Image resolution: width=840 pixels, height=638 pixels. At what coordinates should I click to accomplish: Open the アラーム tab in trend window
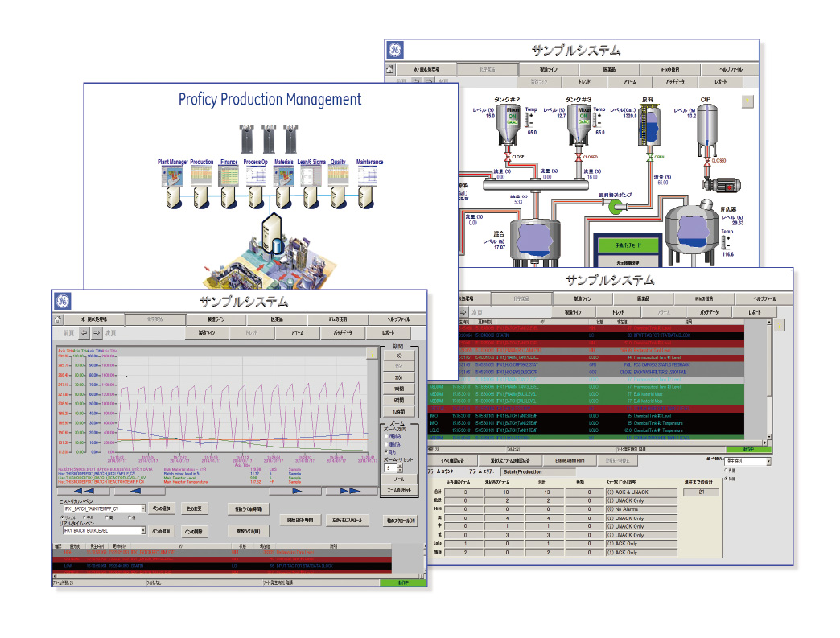297,332
